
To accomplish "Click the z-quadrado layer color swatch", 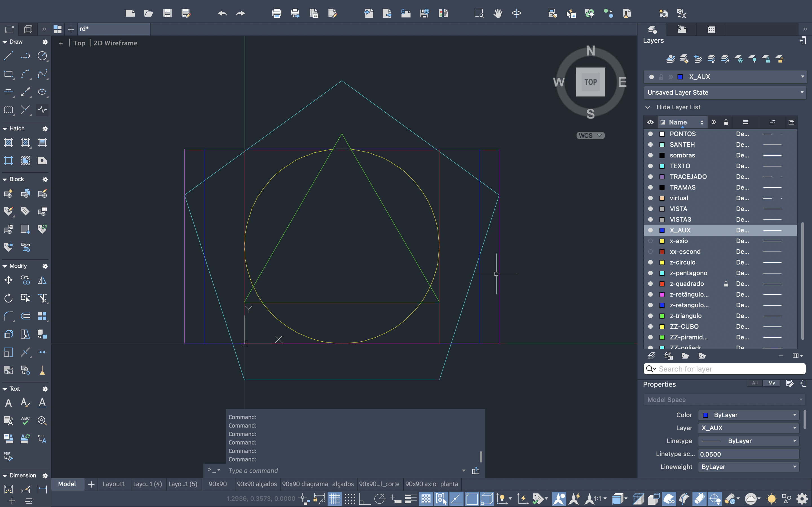I will 662,284.
